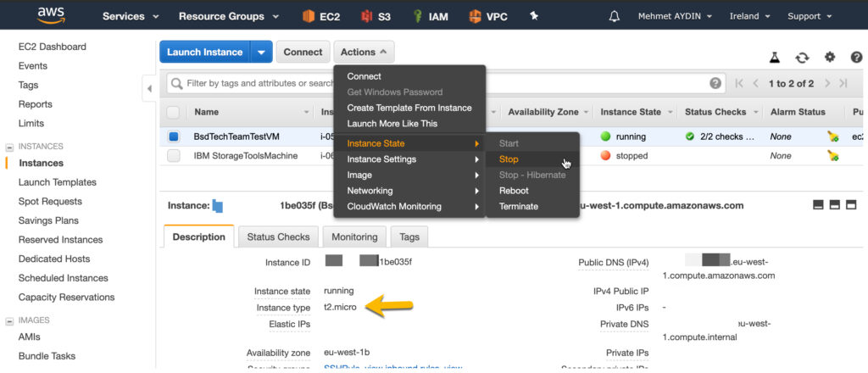Open Ireland region selector
The image size is (868, 373).
(x=749, y=17)
